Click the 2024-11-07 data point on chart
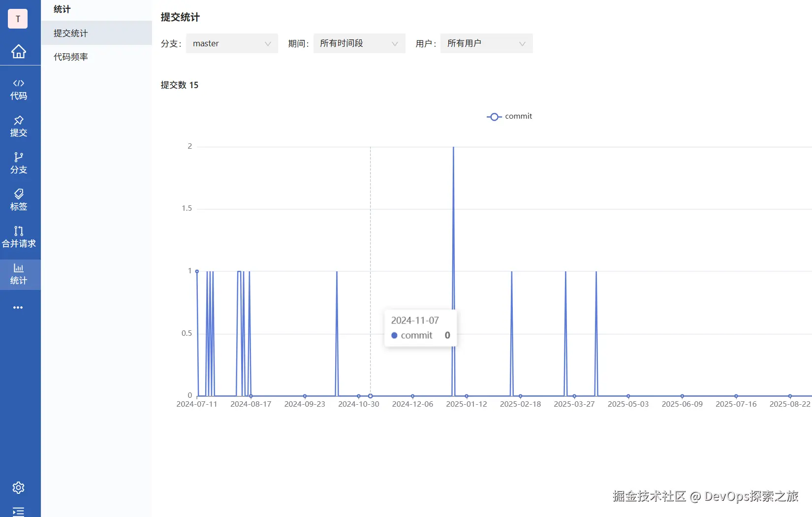 [x=371, y=396]
